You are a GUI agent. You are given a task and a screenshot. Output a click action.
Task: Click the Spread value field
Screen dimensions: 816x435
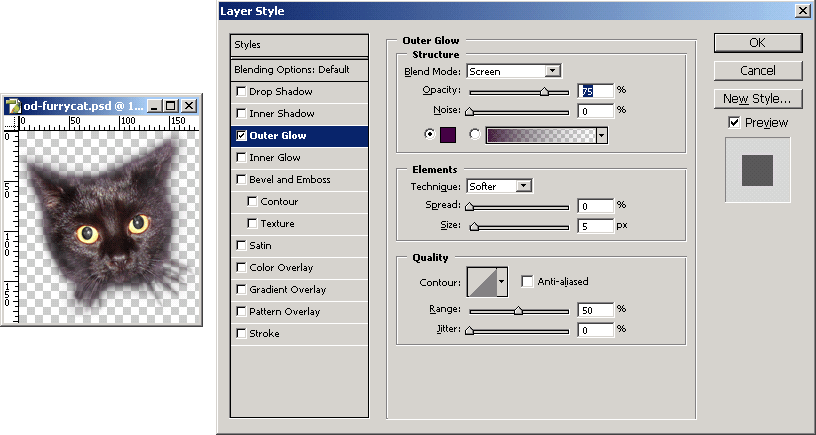(595, 206)
